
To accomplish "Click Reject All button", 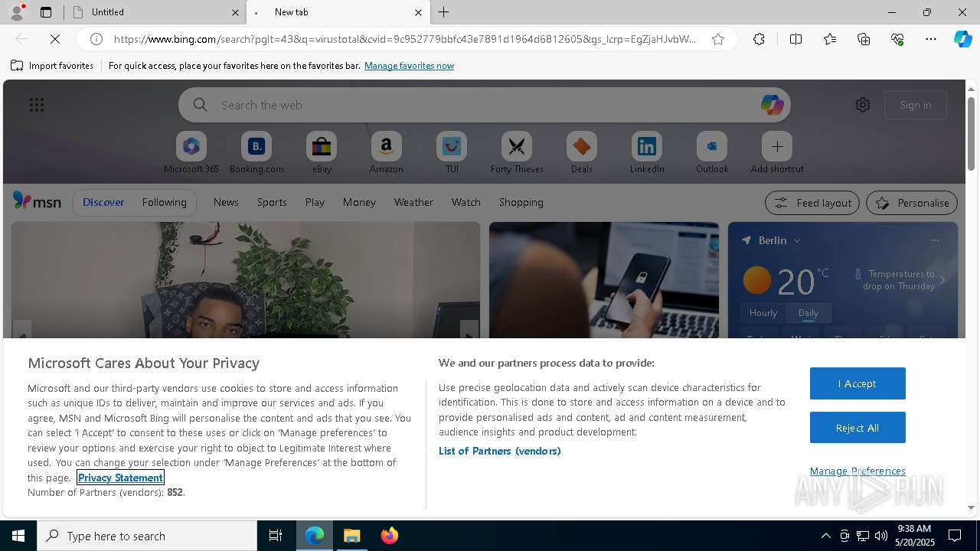I will click(x=857, y=428).
